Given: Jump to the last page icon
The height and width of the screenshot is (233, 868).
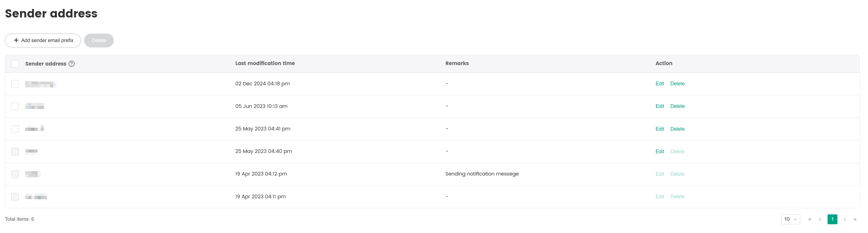Looking at the screenshot, I should (854, 219).
